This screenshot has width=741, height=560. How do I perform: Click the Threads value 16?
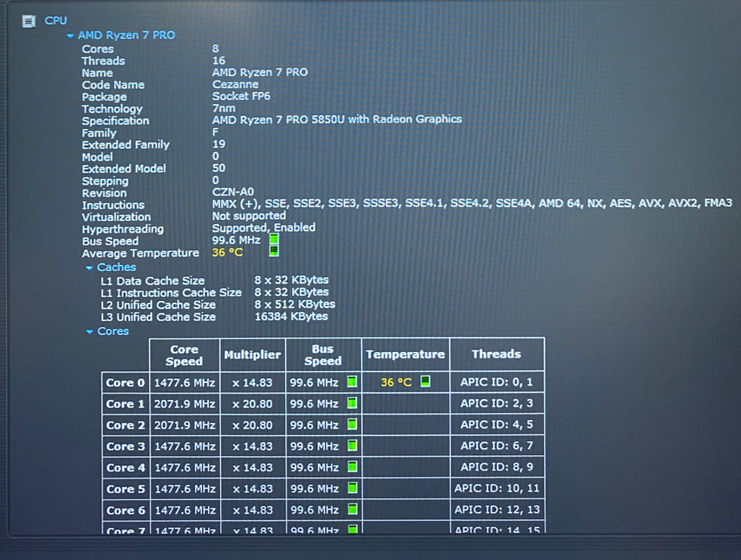(218, 61)
